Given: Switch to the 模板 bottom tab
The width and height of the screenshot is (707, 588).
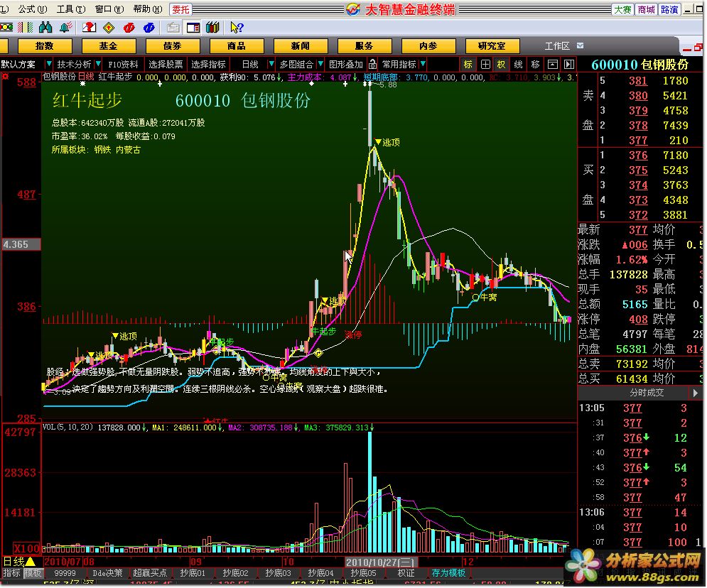Looking at the screenshot, I should (x=33, y=572).
